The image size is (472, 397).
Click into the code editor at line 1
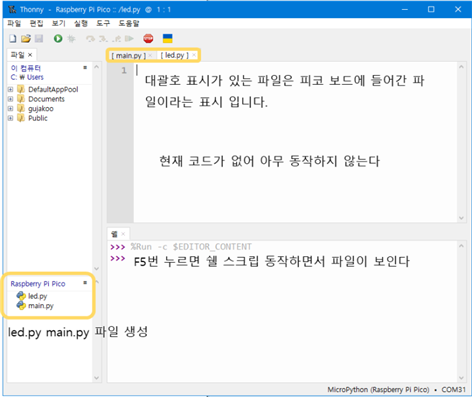click(295, 70)
